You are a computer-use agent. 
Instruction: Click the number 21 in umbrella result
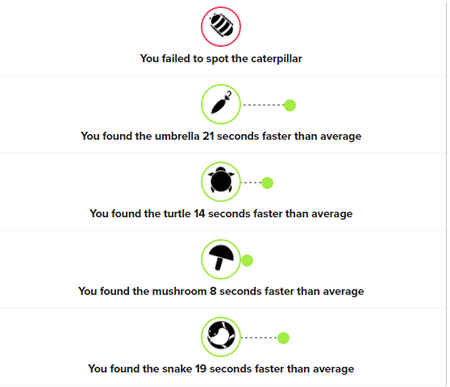click(x=208, y=136)
